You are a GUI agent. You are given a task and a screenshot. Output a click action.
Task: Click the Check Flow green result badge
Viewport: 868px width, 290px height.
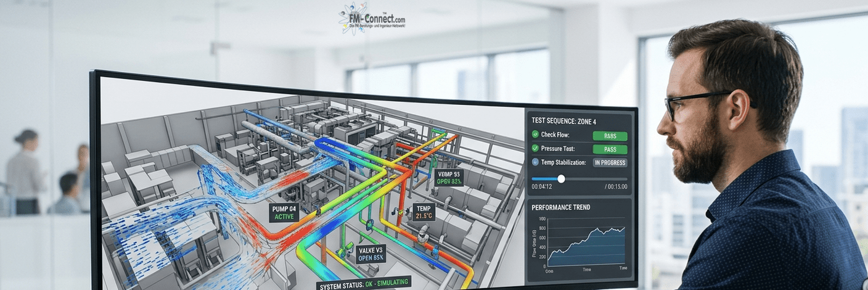[610, 136]
